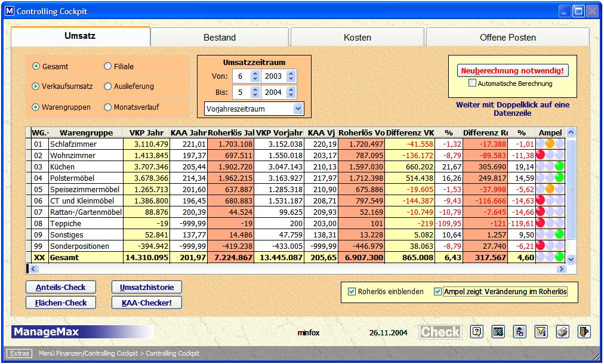Click the window arrangement icon
Image resolution: width=604 pixels, height=364 pixels.
point(520,332)
